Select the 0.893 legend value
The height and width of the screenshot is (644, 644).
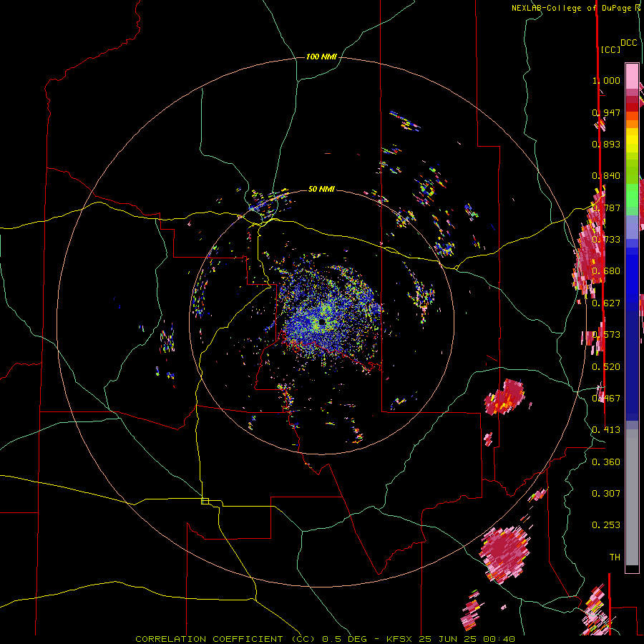pyautogui.click(x=606, y=144)
